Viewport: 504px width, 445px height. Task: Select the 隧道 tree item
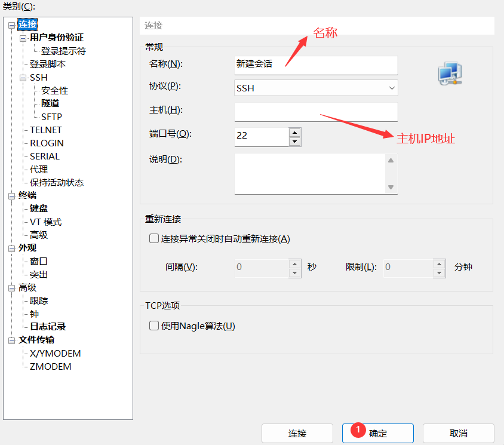(x=50, y=103)
